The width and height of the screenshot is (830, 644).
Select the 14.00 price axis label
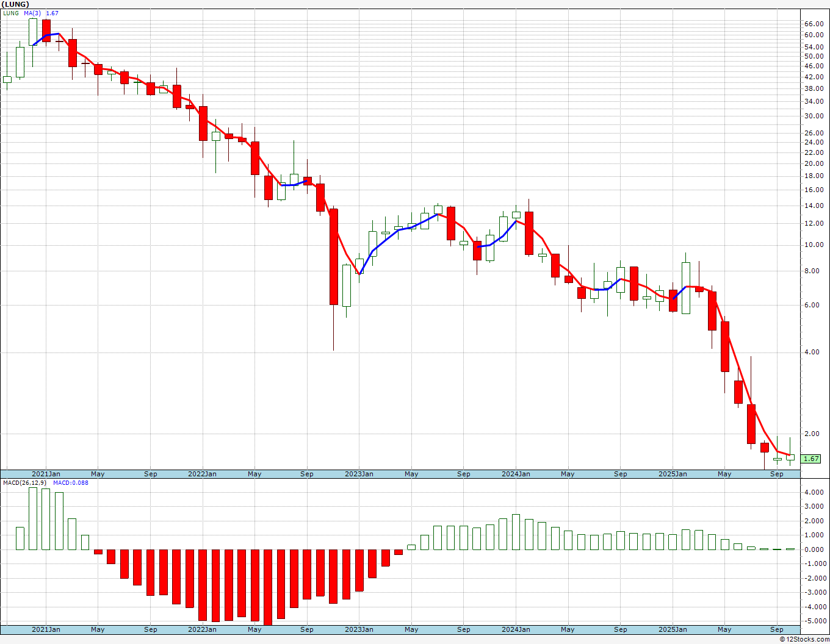tap(814, 206)
